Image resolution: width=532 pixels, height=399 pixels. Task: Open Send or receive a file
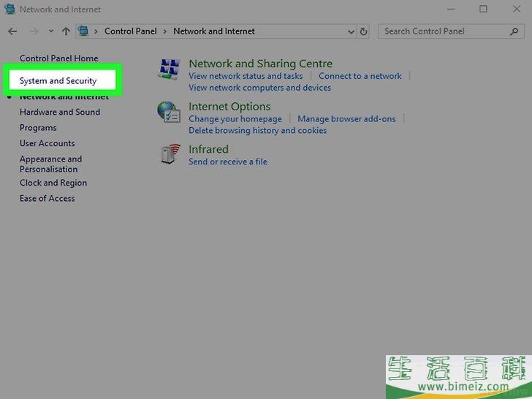pos(228,161)
